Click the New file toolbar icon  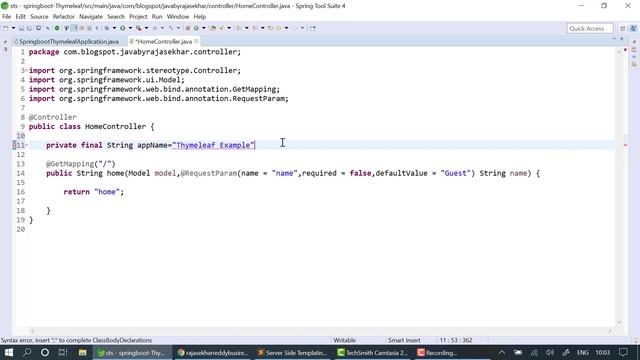(6, 28)
